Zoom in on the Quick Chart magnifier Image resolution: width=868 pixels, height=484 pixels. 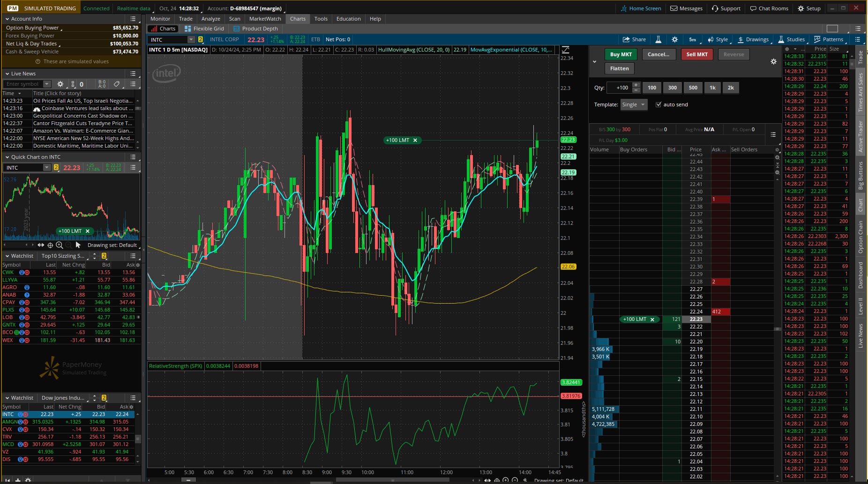pos(60,245)
